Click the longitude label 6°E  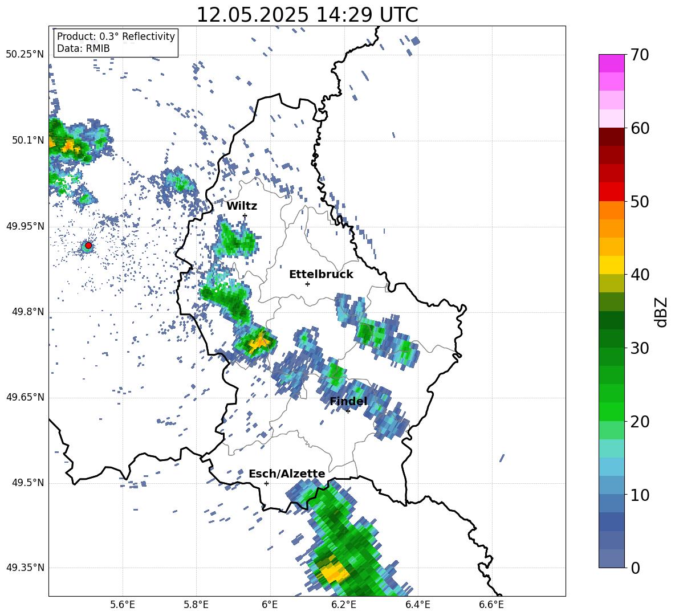coord(270,605)
